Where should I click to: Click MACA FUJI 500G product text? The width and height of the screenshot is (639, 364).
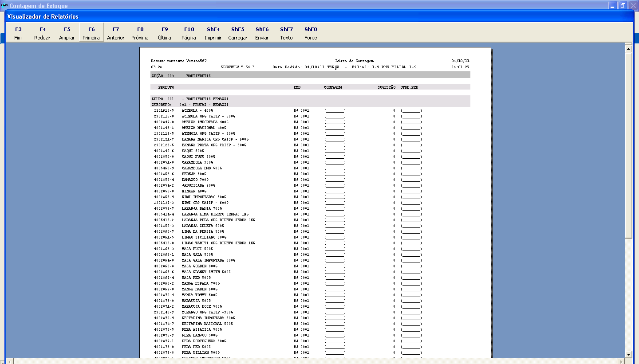click(197, 249)
